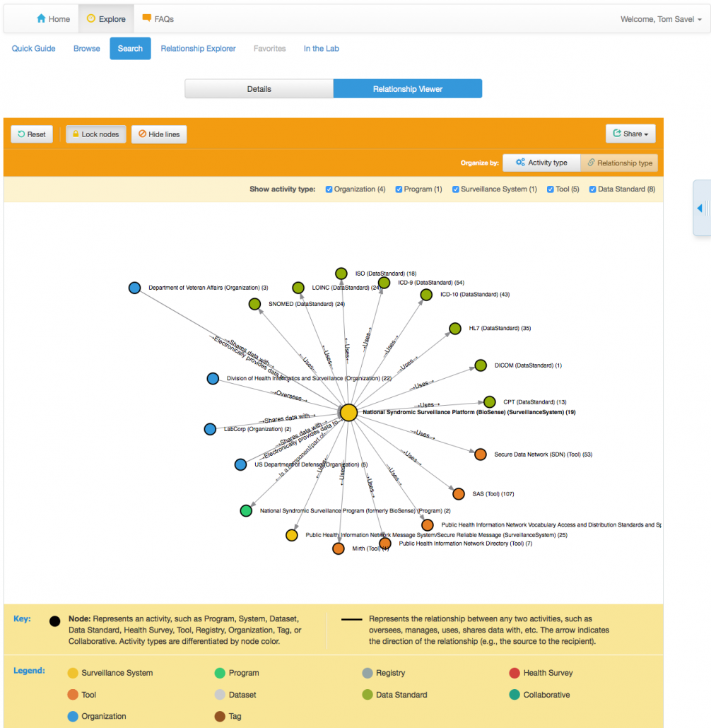Click the 'Secure Data Network (SDN) (Tool) (53)' label
This screenshot has height=728, width=711.
click(x=543, y=454)
